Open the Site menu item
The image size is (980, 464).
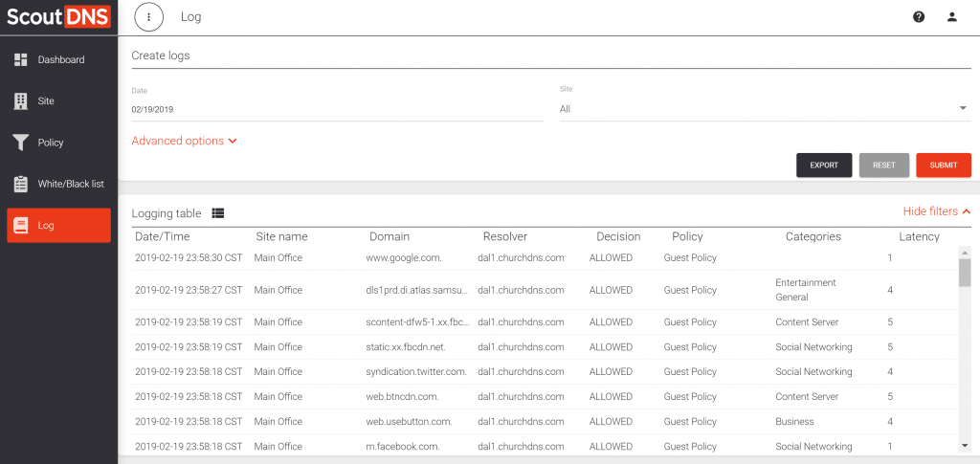[x=58, y=101]
